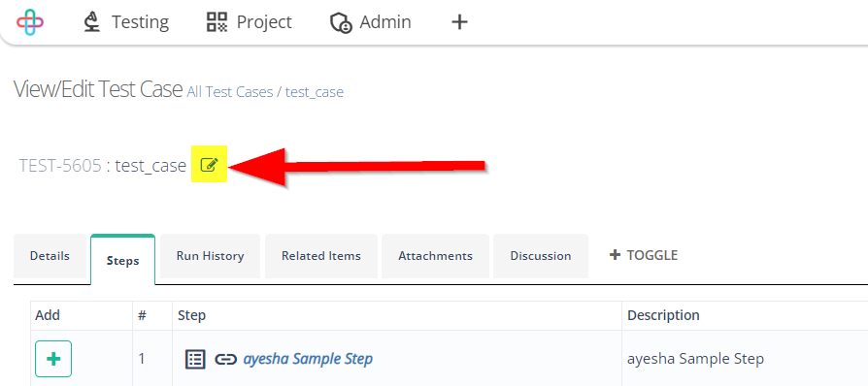Open the Testing menu
Screen dimensions: 868x386
click(x=127, y=22)
